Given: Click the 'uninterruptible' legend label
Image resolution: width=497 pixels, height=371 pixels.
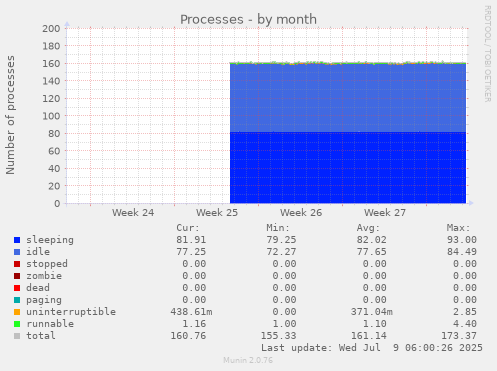Looking at the screenshot, I should click(71, 312).
